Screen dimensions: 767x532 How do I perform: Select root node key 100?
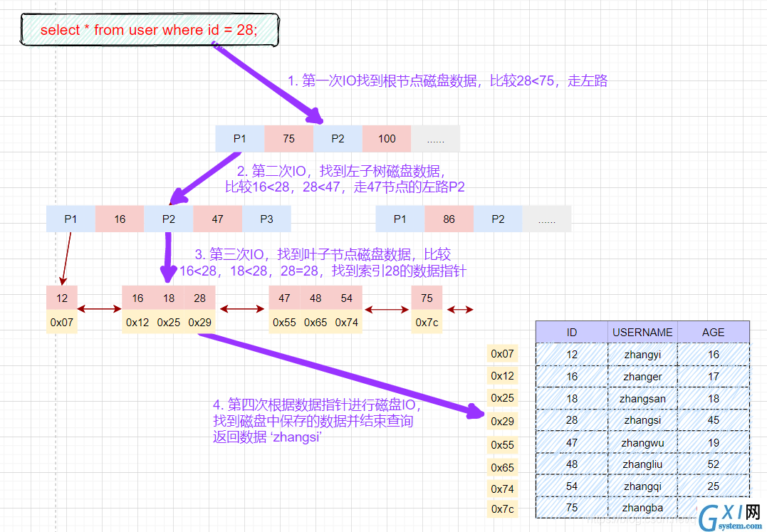387,139
